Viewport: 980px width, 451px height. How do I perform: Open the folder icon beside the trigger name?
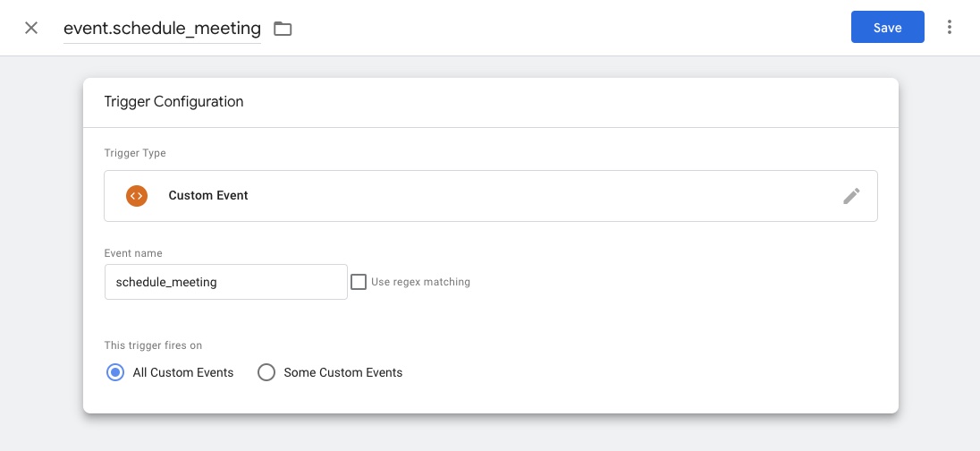click(283, 29)
